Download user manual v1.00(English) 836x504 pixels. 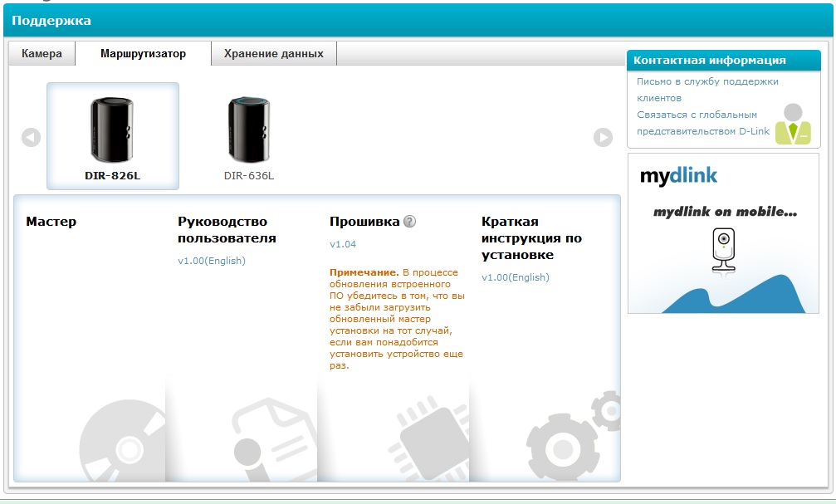(212, 261)
